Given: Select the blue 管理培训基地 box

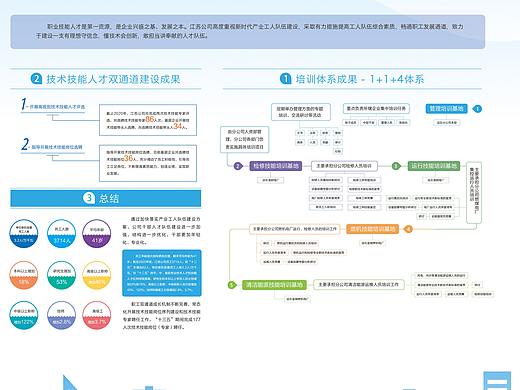Looking at the screenshot, I should coord(446,109).
